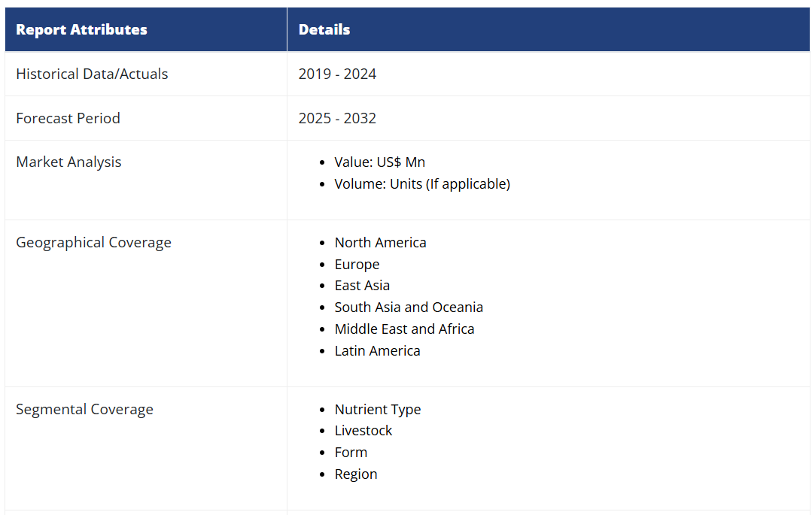Image resolution: width=812 pixels, height=515 pixels.
Task: Click North America in the region list
Action: point(380,242)
